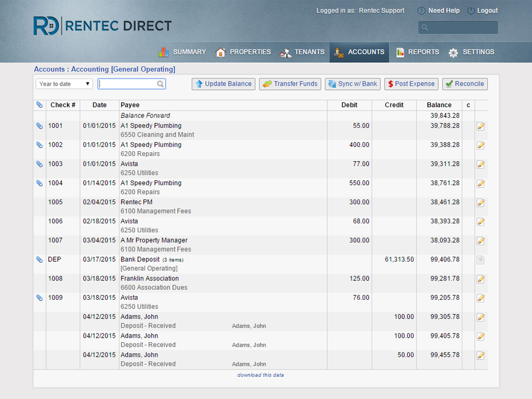Click the magnifier icon in the ledger search
This screenshot has width=532, height=399.
click(x=161, y=84)
